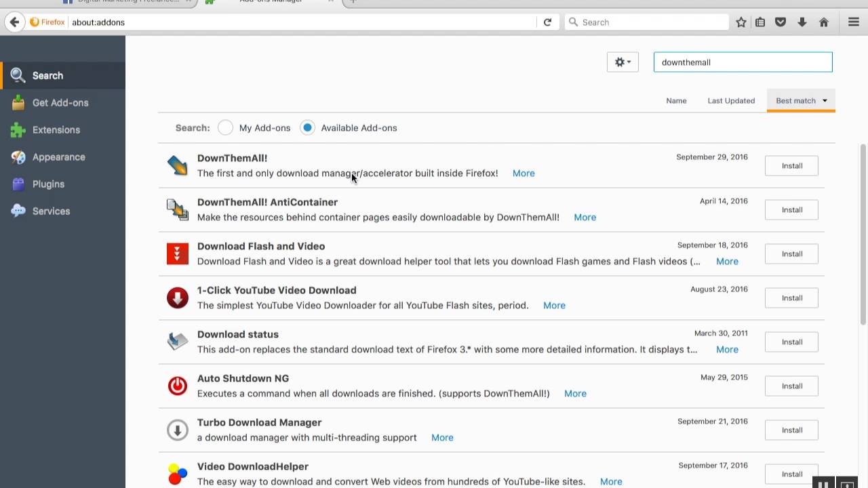This screenshot has width=868, height=488.
Task: Open More link for Download Flash and Video
Action: (x=727, y=261)
